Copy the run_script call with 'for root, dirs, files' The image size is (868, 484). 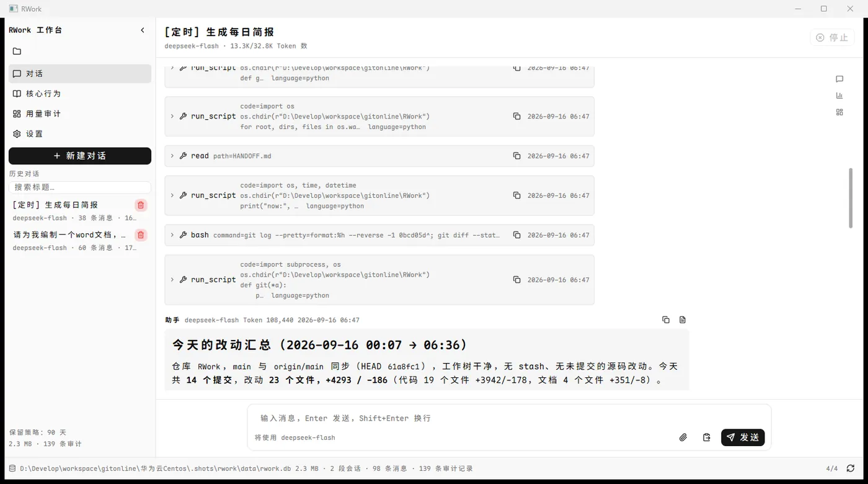click(516, 116)
